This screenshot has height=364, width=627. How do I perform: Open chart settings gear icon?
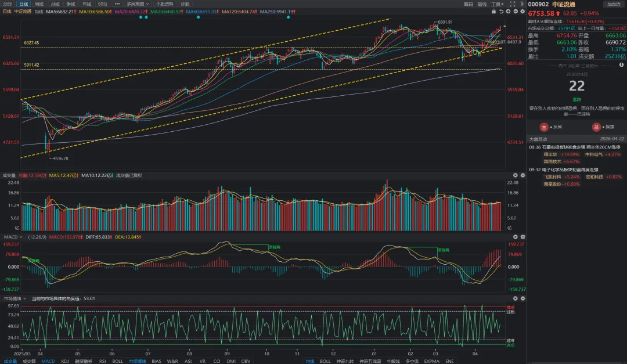click(x=522, y=11)
